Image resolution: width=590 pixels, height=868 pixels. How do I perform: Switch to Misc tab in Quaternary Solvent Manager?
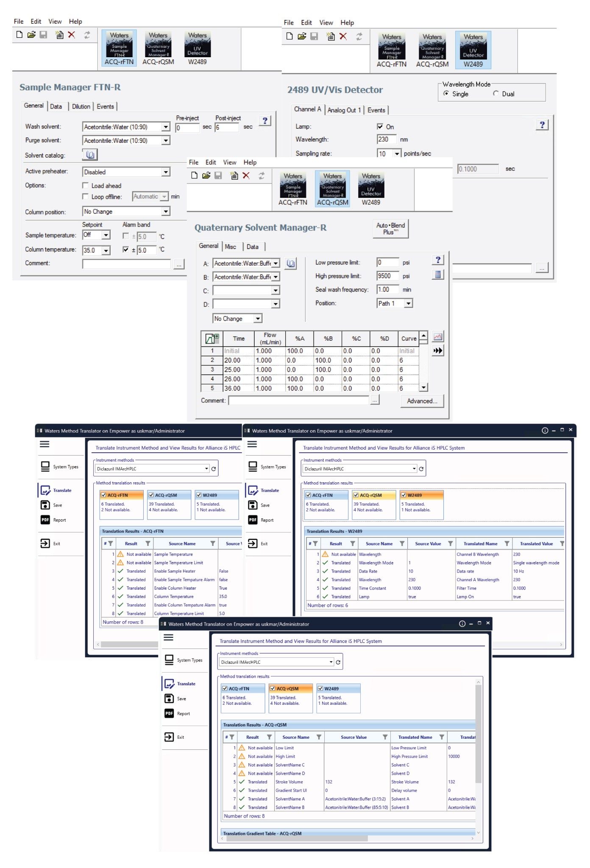(231, 247)
